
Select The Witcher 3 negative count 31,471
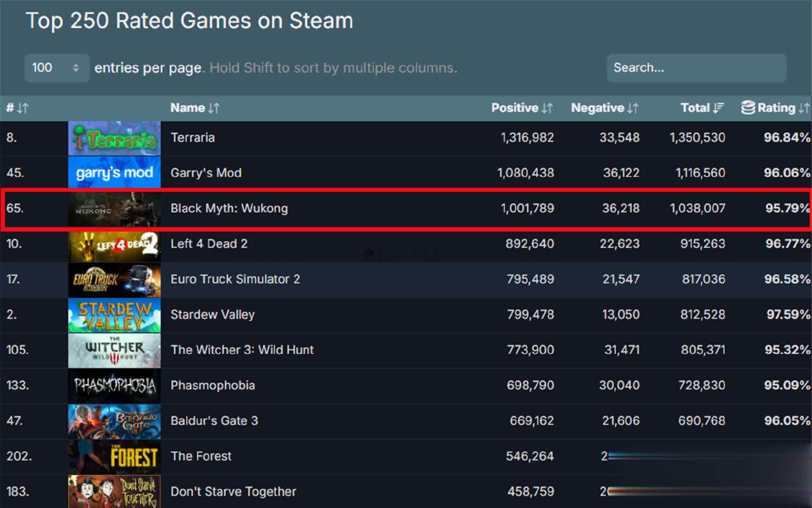(622, 349)
